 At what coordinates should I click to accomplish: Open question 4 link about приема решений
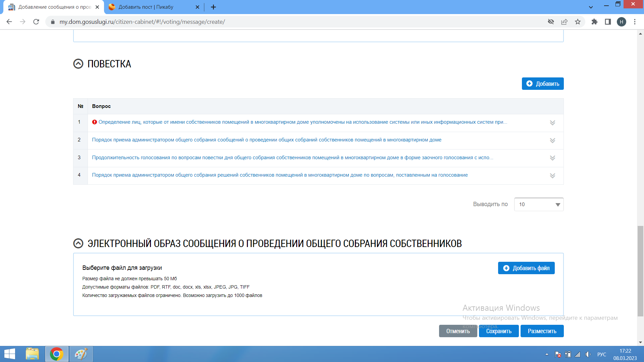[x=280, y=175]
